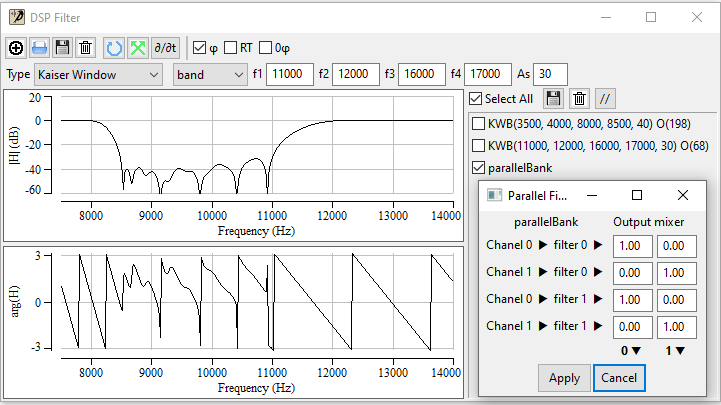Viewport: 721px width, 405px height.
Task: Click the add filter plus icon
Action: coord(16,47)
